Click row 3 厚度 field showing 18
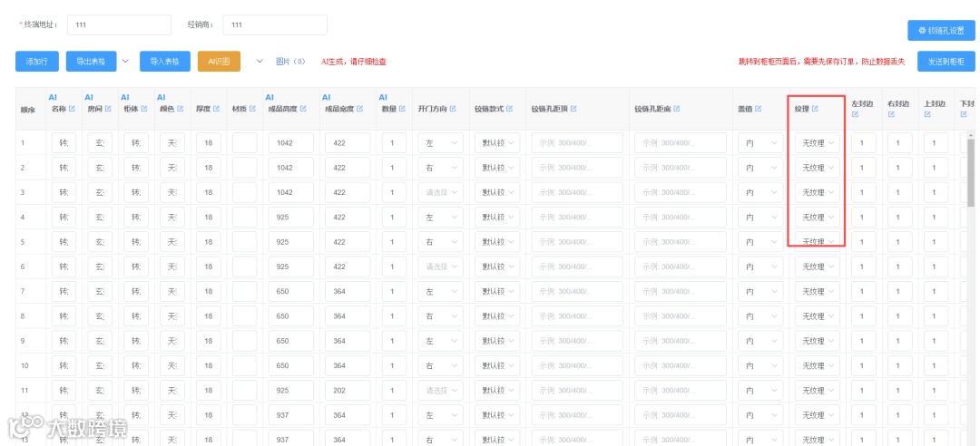The height and width of the screenshot is (446, 980). [x=208, y=192]
